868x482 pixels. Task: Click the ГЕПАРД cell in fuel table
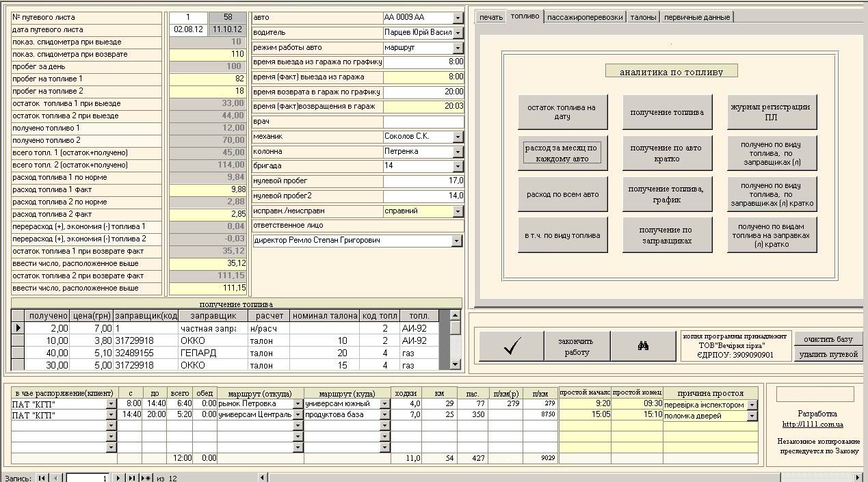pyautogui.click(x=213, y=353)
